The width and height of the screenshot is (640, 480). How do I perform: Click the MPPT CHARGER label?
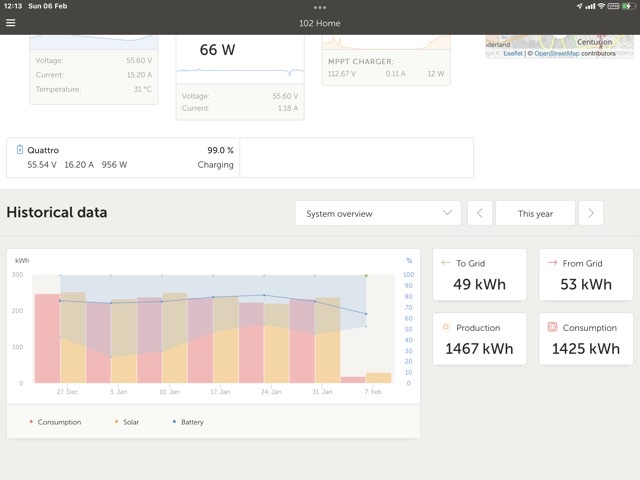361,62
